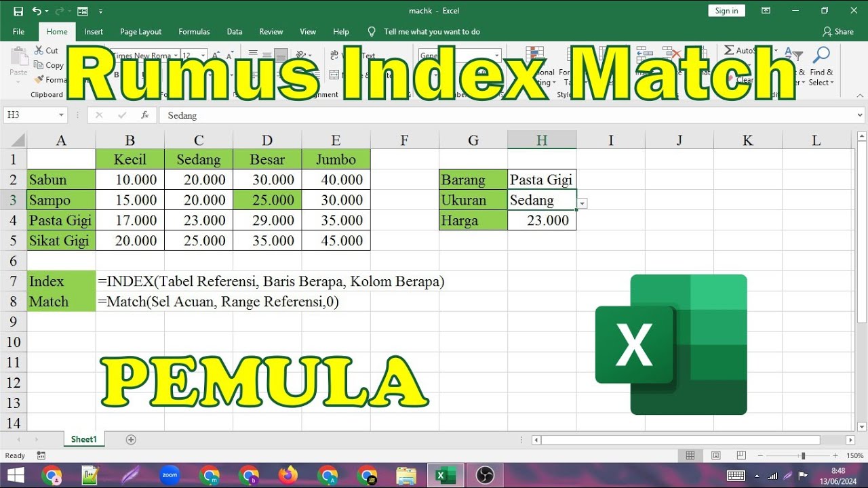Save the workbook from quick access toolbar
This screenshot has width=868, height=488.
pyautogui.click(x=18, y=11)
